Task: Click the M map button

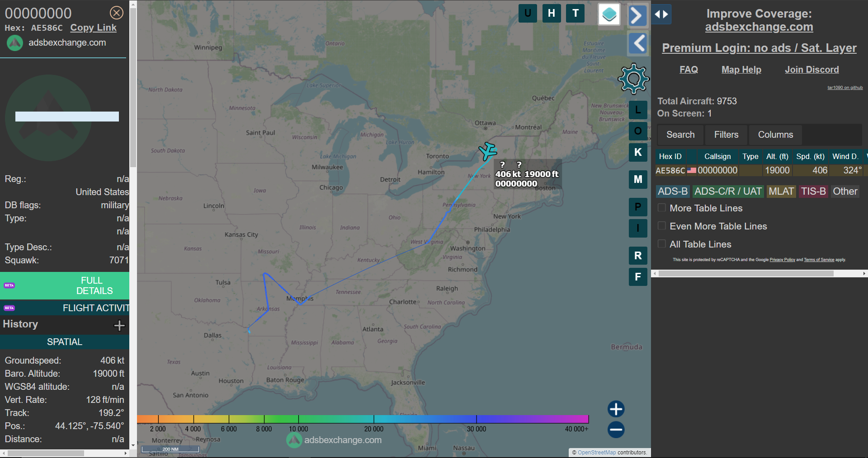Action: click(x=638, y=179)
